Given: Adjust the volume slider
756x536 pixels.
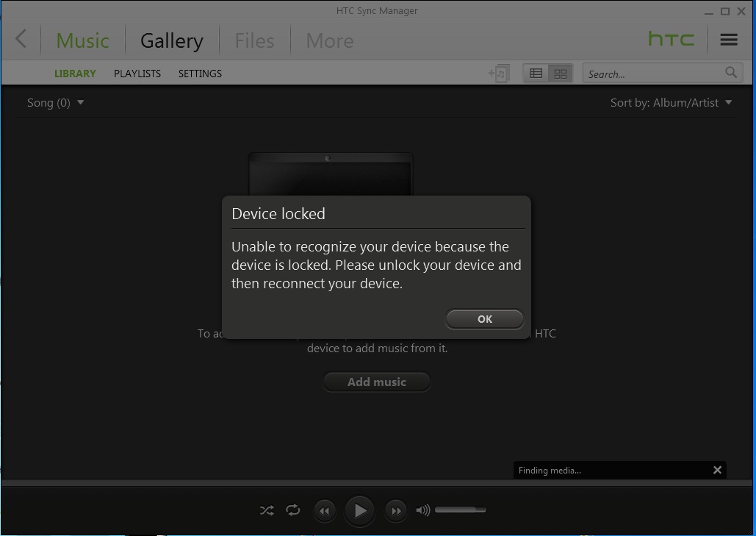Looking at the screenshot, I should pos(461,510).
